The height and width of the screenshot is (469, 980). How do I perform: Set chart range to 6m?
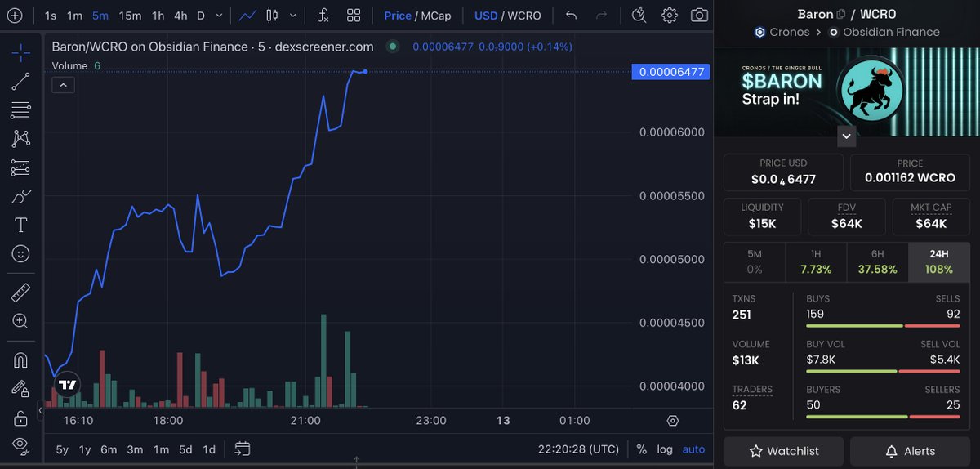coord(109,449)
